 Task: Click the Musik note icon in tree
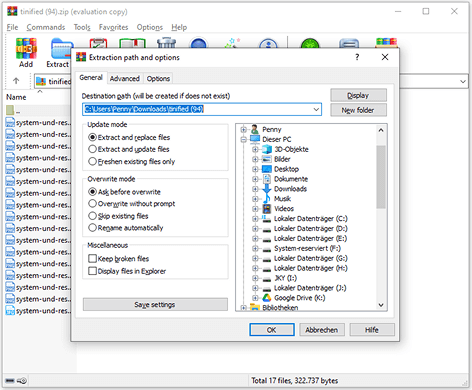point(267,199)
